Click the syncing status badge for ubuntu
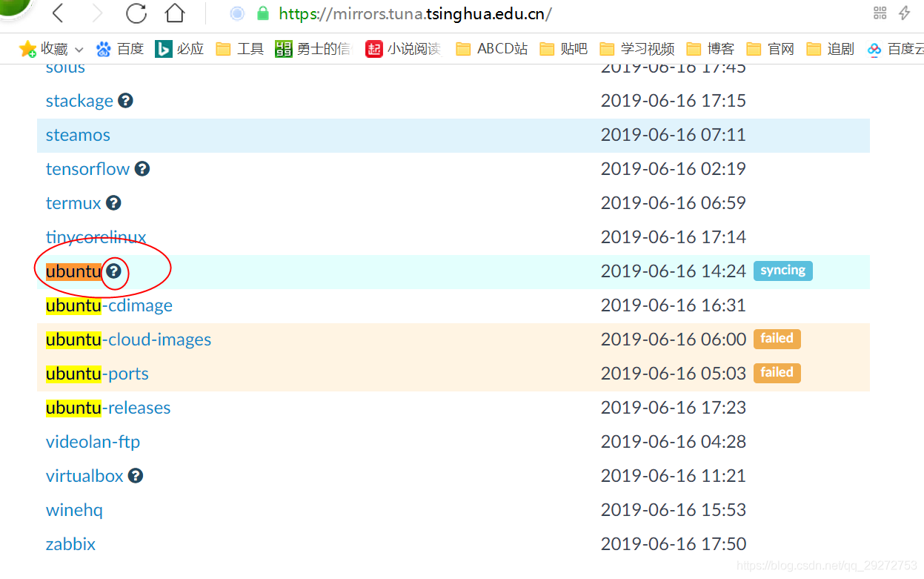This screenshot has height=579, width=924. (783, 271)
